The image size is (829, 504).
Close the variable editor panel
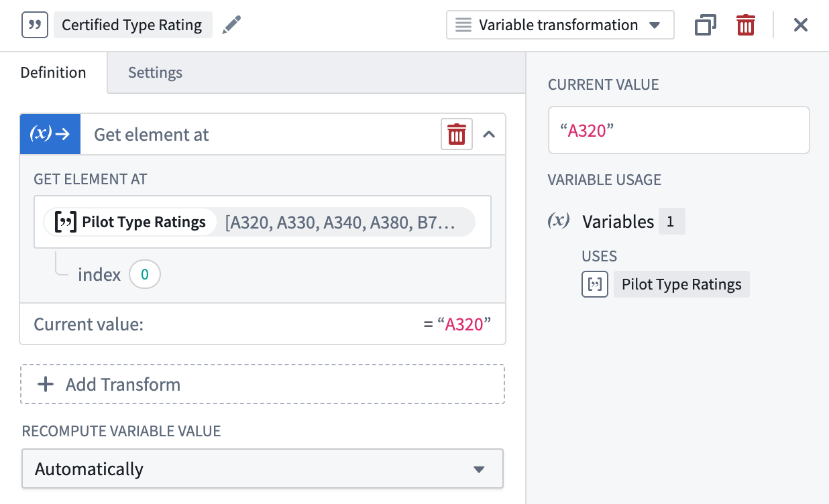click(800, 25)
